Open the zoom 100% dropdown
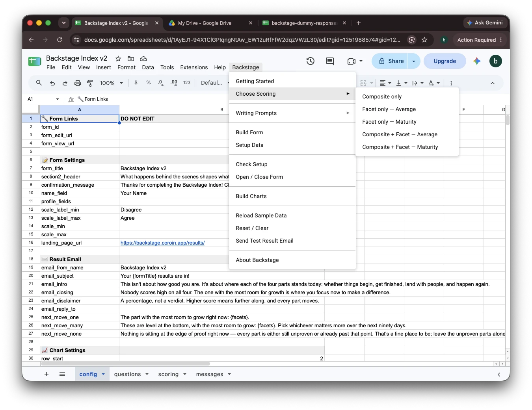The image size is (532, 410). coord(111,83)
